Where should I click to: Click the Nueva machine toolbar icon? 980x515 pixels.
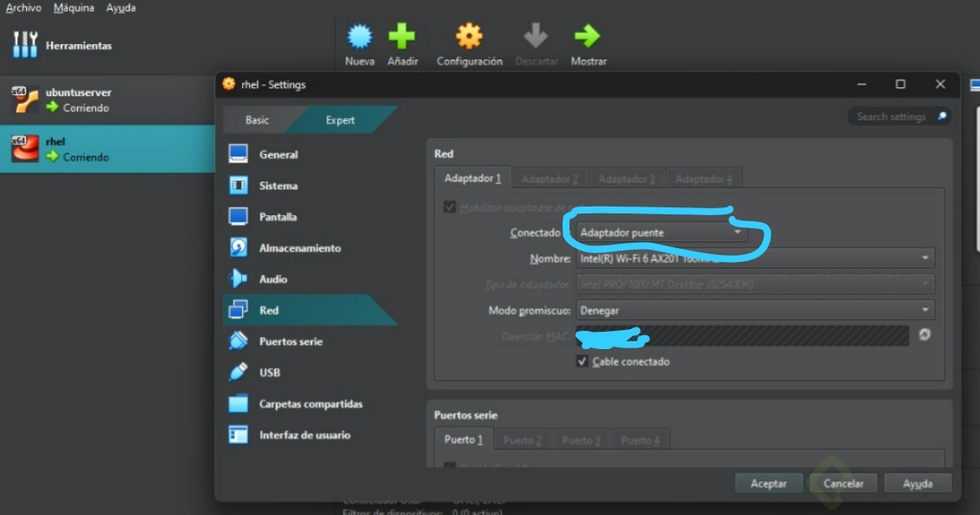coord(360,36)
